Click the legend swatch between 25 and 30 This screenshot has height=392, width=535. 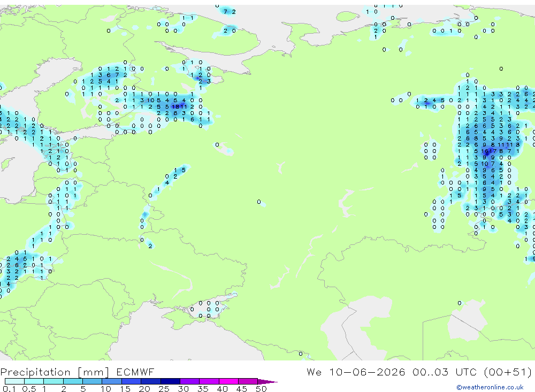point(170,381)
